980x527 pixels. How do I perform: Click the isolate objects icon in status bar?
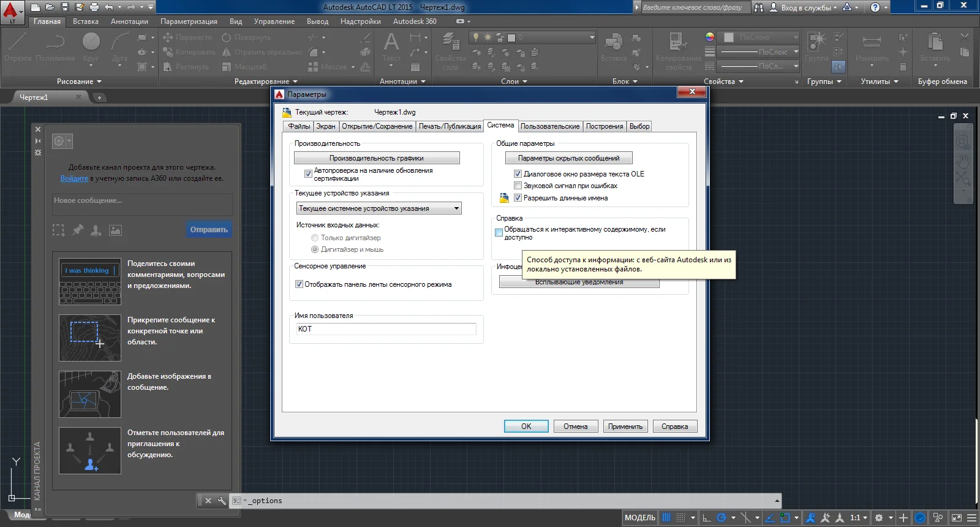[x=938, y=518]
